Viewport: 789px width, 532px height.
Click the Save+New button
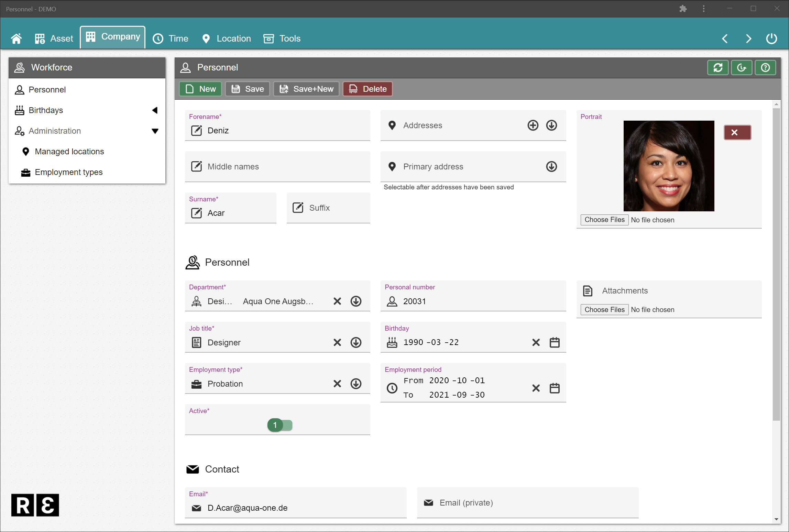[306, 89]
